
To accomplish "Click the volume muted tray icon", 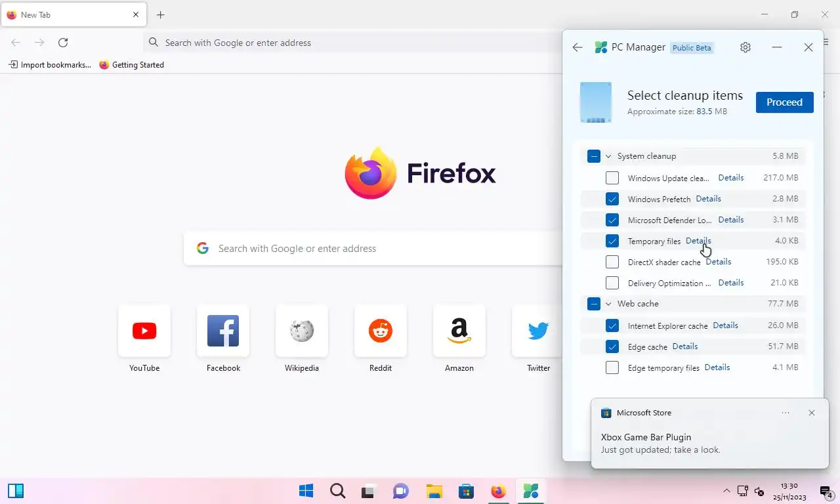I will pyautogui.click(x=760, y=491).
